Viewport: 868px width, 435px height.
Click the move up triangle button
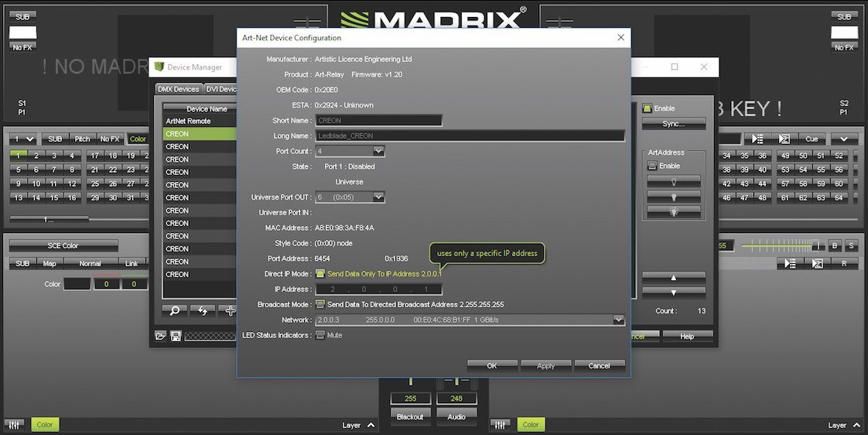coord(674,277)
